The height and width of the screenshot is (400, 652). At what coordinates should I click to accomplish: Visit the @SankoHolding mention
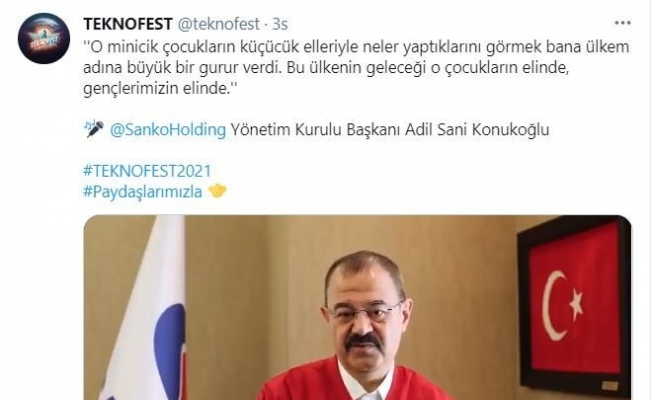(168, 129)
